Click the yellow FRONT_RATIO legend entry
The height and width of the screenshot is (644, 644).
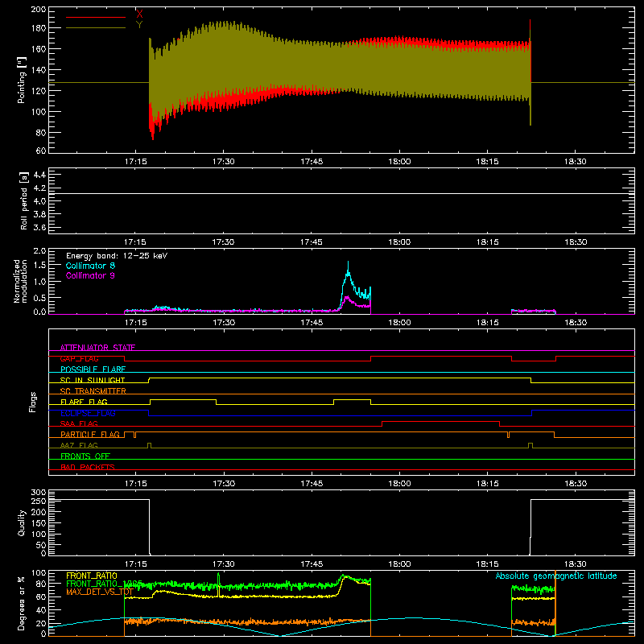[x=92, y=576]
